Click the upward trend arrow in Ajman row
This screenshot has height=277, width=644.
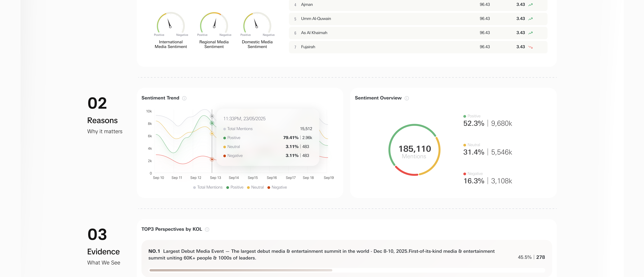[x=531, y=5]
